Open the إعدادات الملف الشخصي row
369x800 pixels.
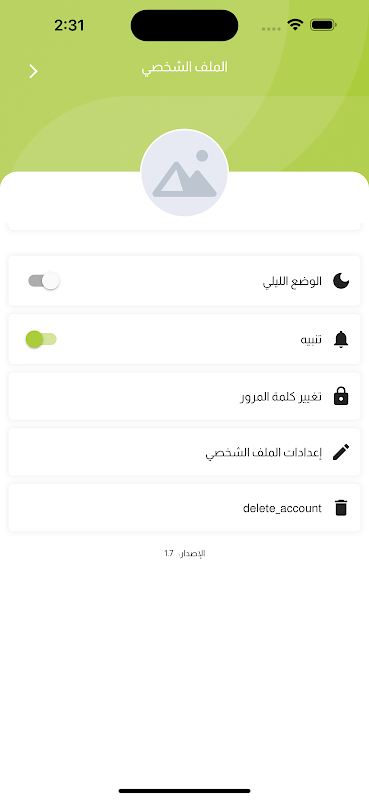[184, 452]
